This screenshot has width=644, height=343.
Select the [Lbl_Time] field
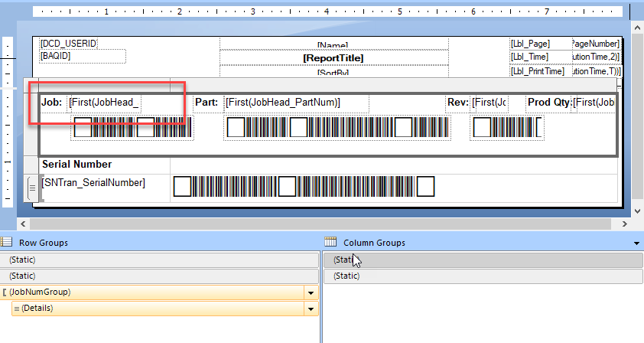[x=541, y=57]
